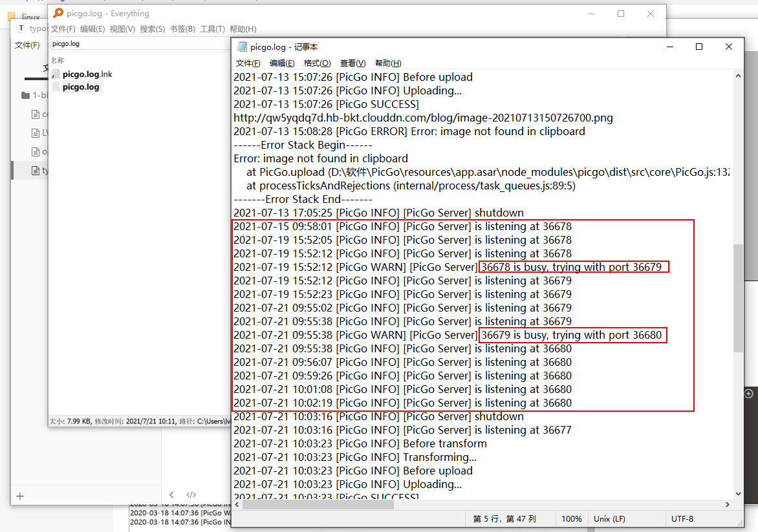The height and width of the screenshot is (532, 758).
Task: Open the 格式(O) menu in Notepad
Action: 317,63
